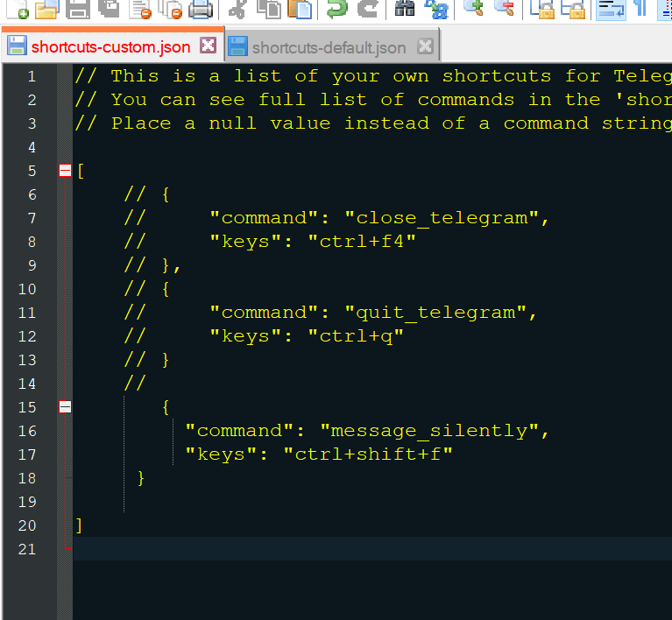Screen dimensions: 672x620
Task: Save the current file with the Save icon
Action: (x=78, y=9)
